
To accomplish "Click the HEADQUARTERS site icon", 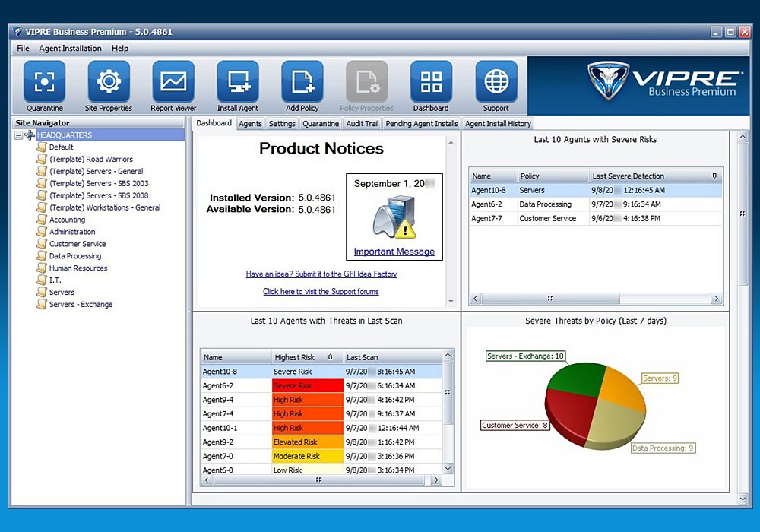I will click(30, 135).
